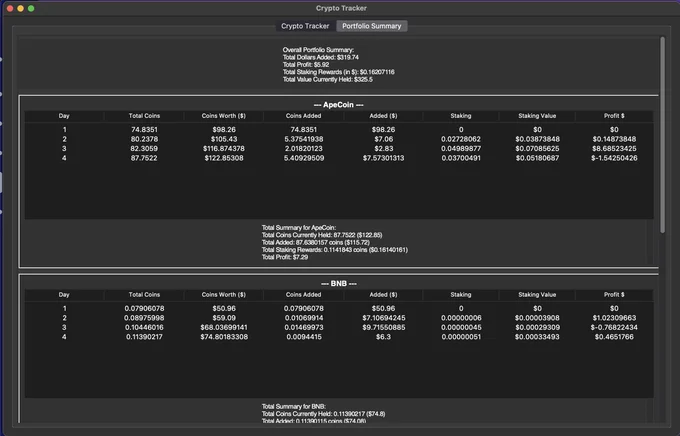Click BNB Coins Worth cell $59.09
This screenshot has height=436, width=680.
(x=224, y=318)
